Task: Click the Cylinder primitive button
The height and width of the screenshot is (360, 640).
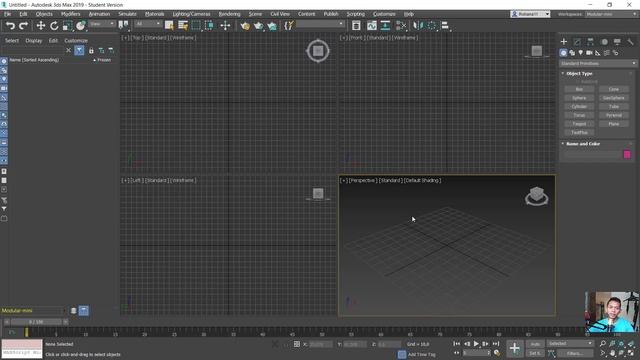Action: 579,107
